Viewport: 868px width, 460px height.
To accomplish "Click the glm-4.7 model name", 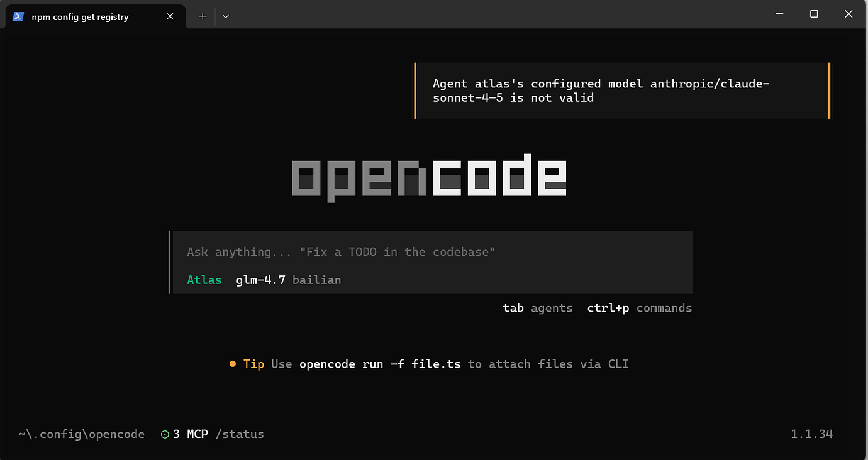I will pyautogui.click(x=260, y=280).
